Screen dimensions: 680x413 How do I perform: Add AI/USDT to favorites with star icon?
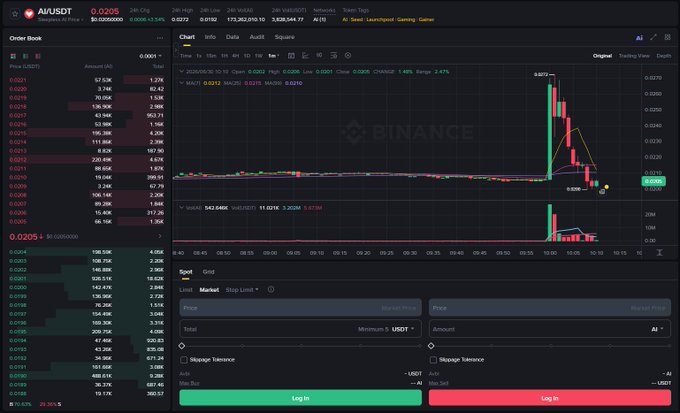click(x=15, y=14)
